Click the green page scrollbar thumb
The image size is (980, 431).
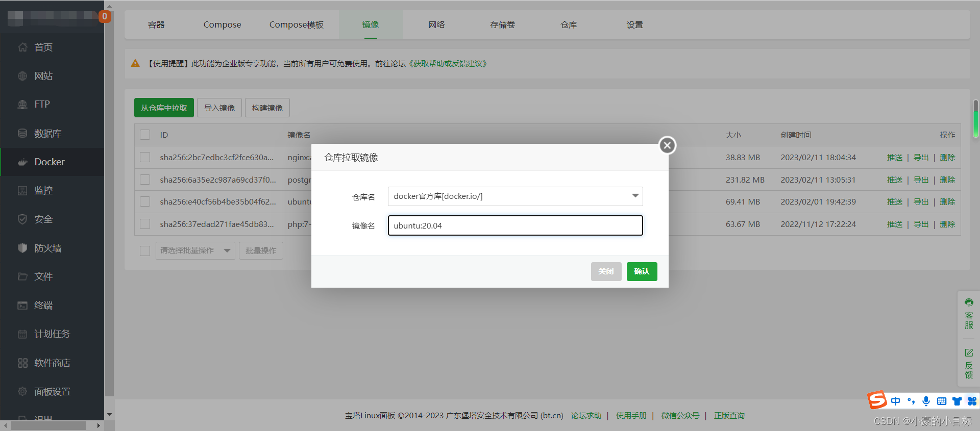[975, 118]
